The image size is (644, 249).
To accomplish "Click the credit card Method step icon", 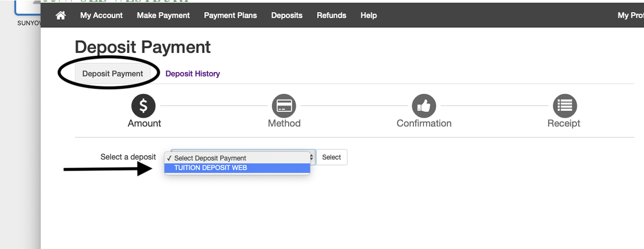I will pyautogui.click(x=284, y=106).
